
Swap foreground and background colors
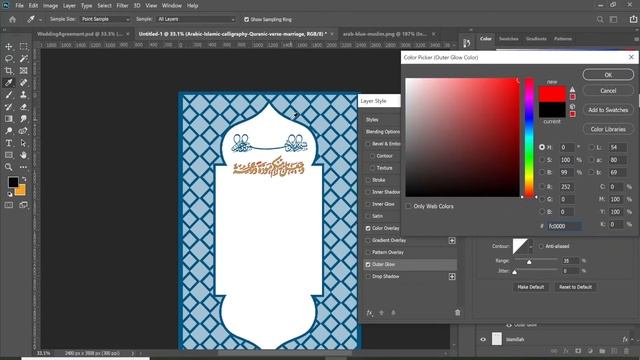24,179
